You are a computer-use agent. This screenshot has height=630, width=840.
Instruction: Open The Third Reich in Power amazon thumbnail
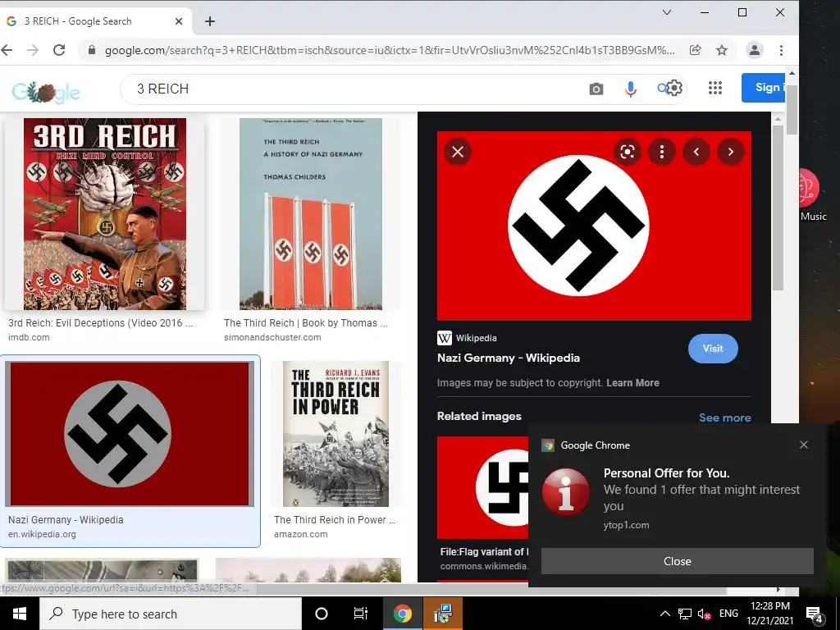point(336,433)
